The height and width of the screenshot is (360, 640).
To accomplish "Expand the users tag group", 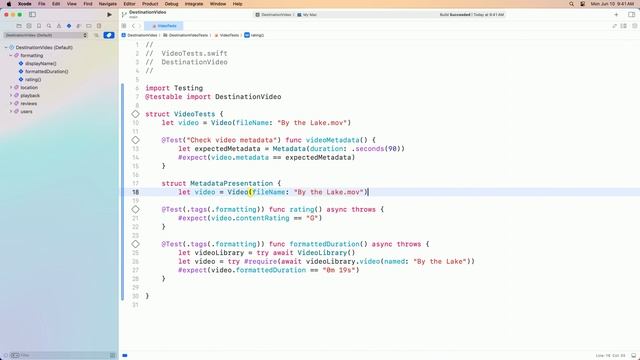I will [x=11, y=111].
